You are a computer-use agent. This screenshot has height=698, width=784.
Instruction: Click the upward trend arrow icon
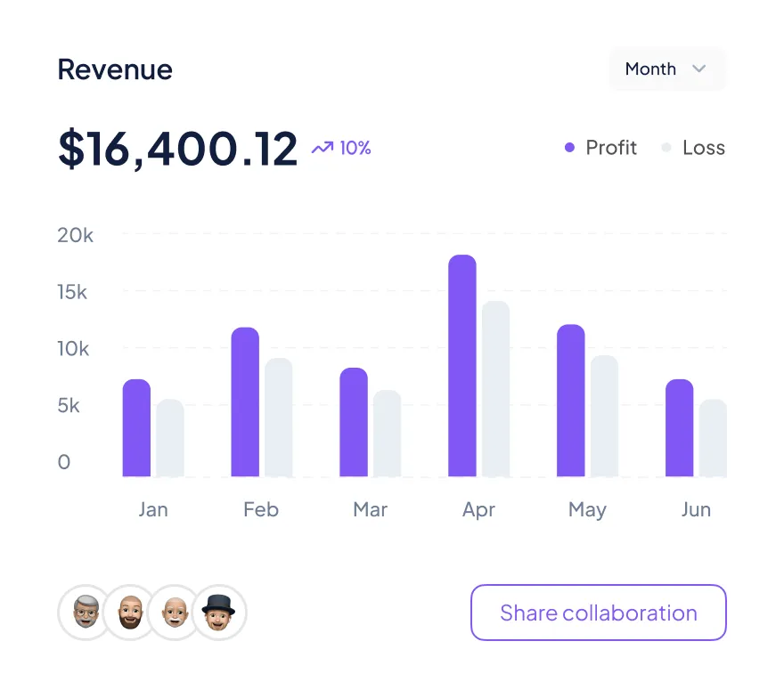tap(322, 148)
